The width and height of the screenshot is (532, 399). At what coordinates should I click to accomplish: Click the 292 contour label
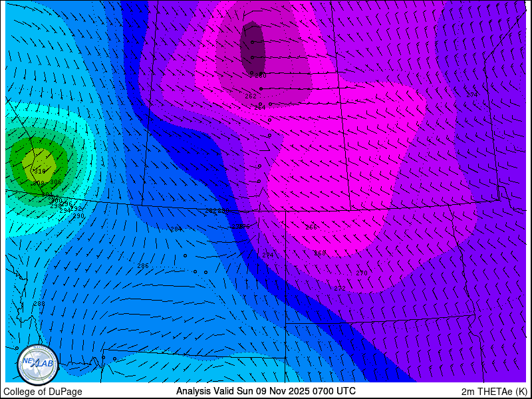pyautogui.click(x=76, y=209)
